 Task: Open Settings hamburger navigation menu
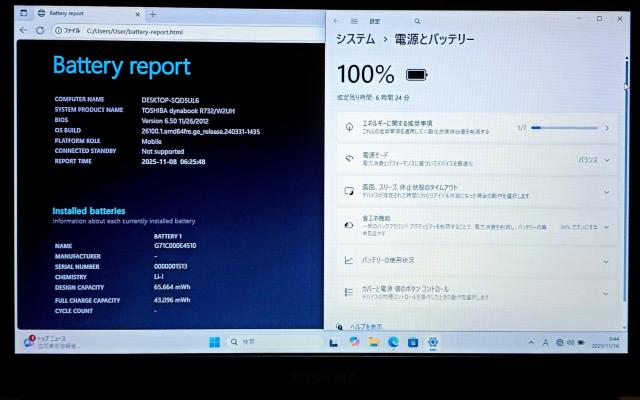click(354, 21)
